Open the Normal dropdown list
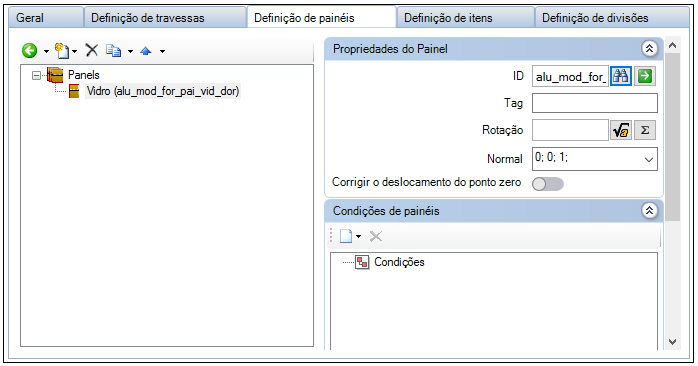The image size is (698, 366). 649,159
